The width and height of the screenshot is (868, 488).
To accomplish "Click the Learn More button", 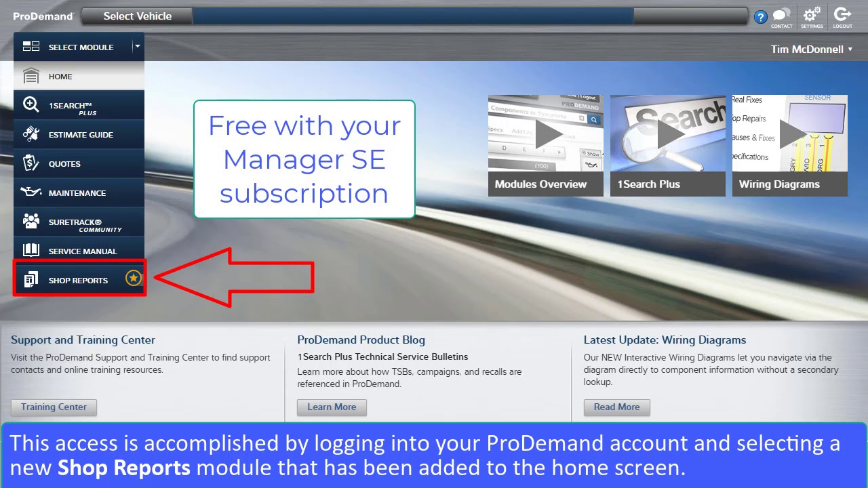I will 332,407.
